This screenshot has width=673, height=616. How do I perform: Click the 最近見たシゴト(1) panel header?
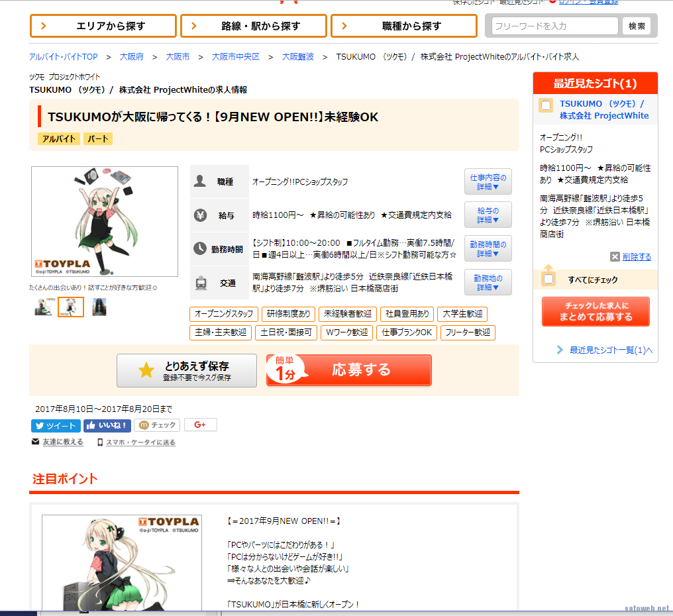click(x=595, y=83)
